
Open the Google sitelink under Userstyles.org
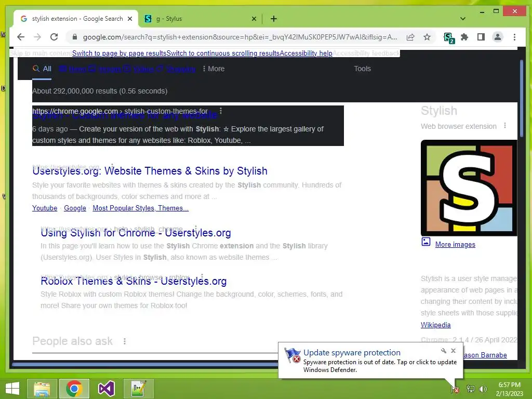pos(75,208)
